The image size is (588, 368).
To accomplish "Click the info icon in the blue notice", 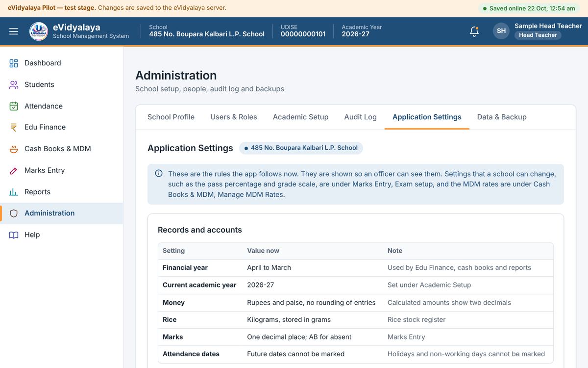I will point(159,173).
